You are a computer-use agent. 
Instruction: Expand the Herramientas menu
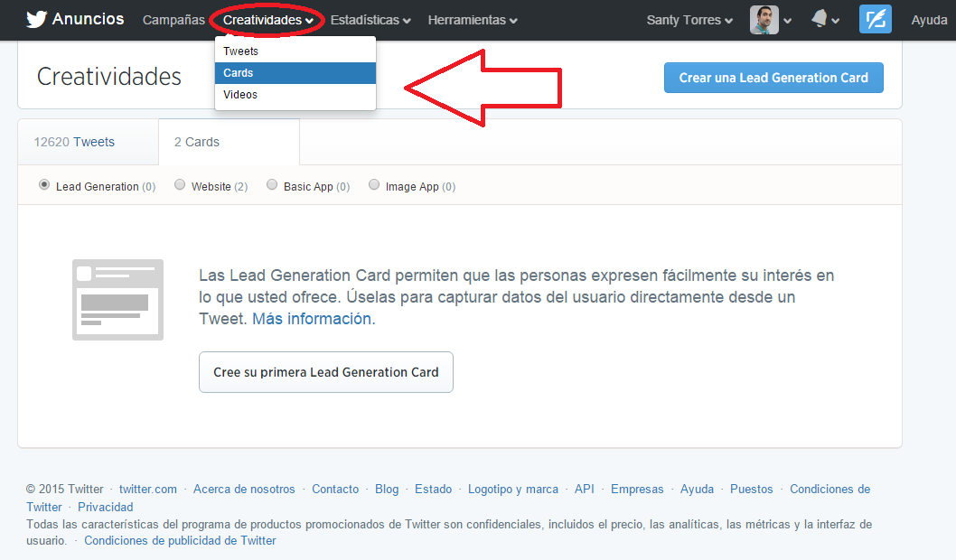tap(472, 19)
